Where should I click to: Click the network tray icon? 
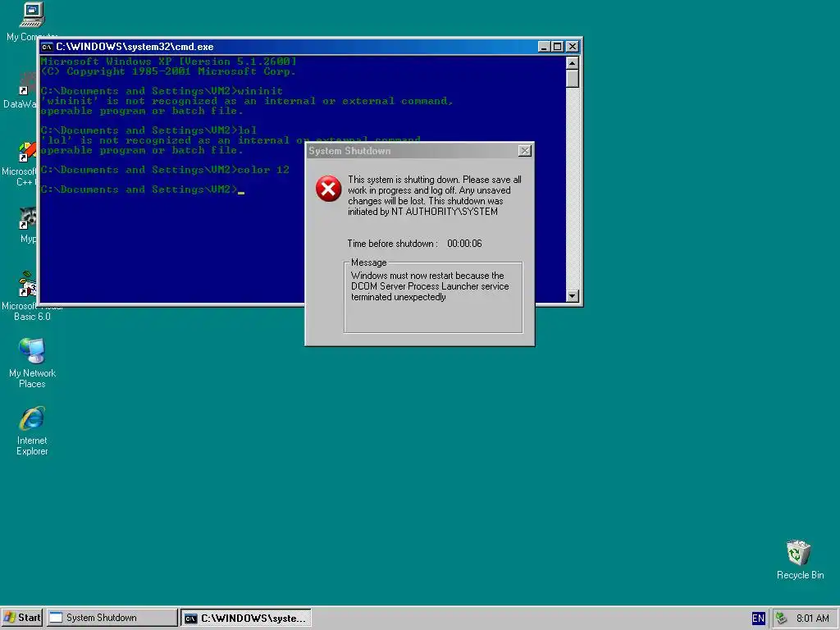782,619
